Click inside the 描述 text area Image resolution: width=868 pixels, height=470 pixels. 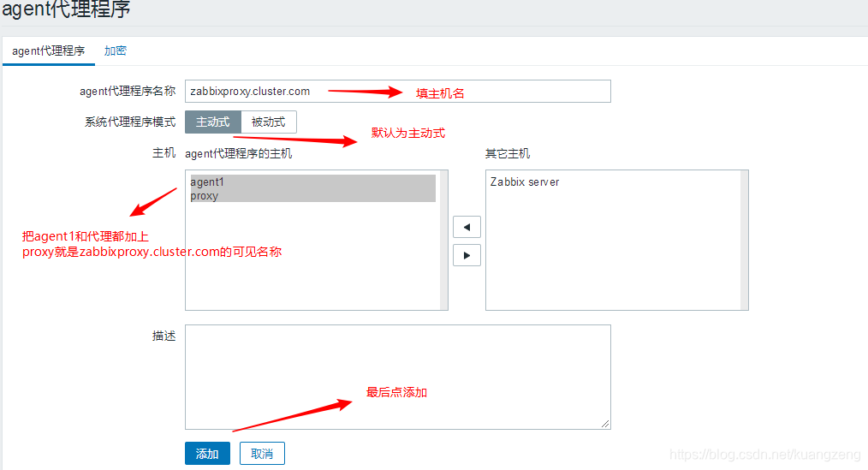coord(397,377)
